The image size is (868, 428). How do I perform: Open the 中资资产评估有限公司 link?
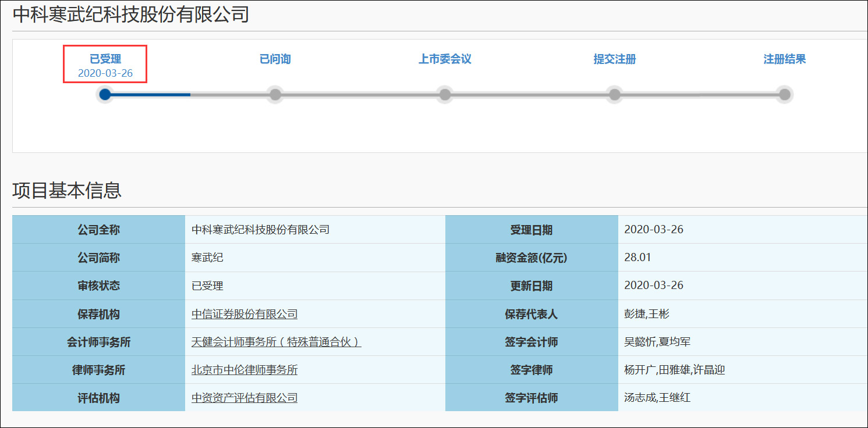(245, 398)
